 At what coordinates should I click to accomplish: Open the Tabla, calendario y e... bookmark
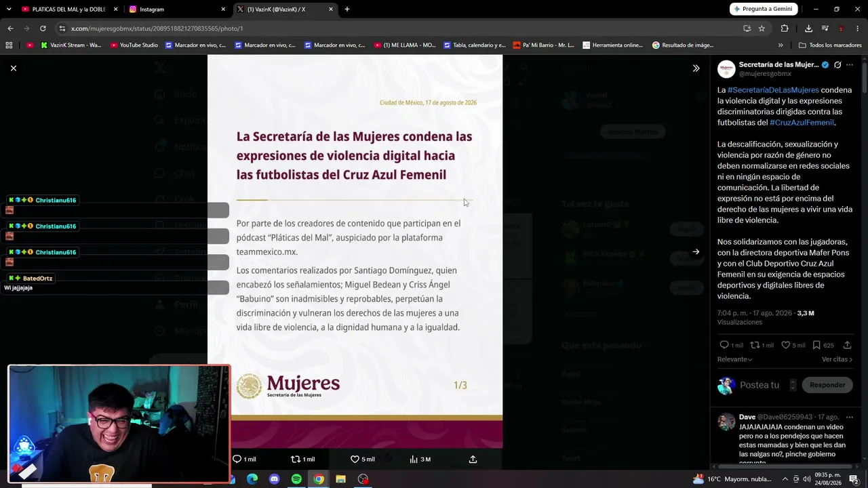tap(475, 45)
